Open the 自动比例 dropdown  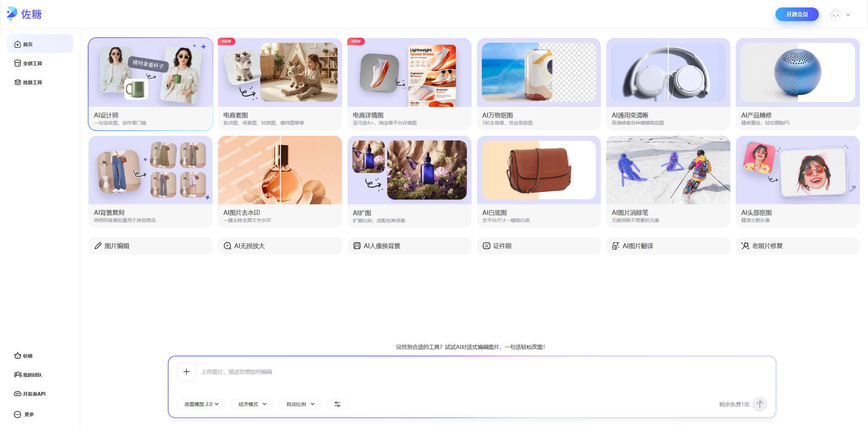(x=300, y=404)
